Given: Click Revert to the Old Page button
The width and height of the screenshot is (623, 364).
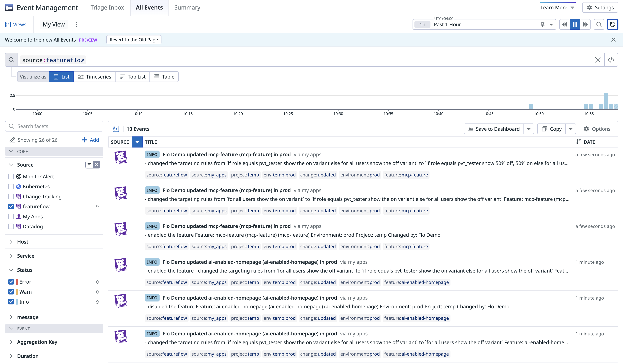Looking at the screenshot, I should pyautogui.click(x=134, y=40).
